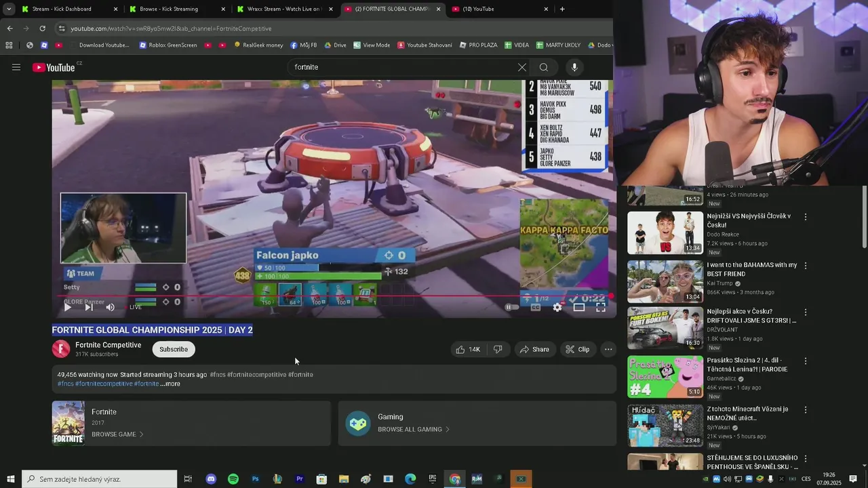Viewport: 868px width, 488px height.
Task: Open 'Roblox GreenScreen' bookmark
Action: point(168,45)
